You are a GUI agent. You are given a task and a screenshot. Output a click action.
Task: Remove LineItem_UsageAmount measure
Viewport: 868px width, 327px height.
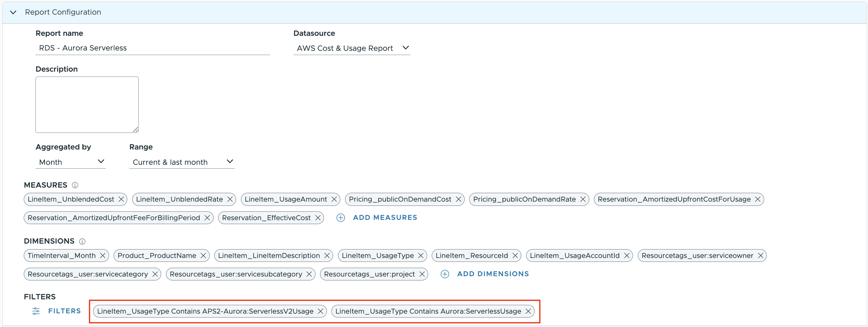334,199
